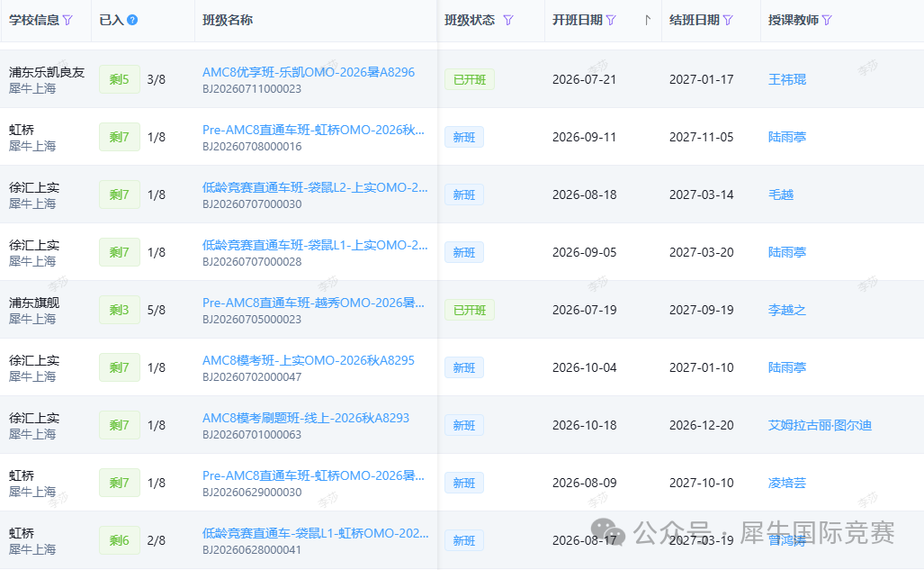This screenshot has height=570, width=924.
Task: Select class code BJ20260628000041
Action: (252, 550)
